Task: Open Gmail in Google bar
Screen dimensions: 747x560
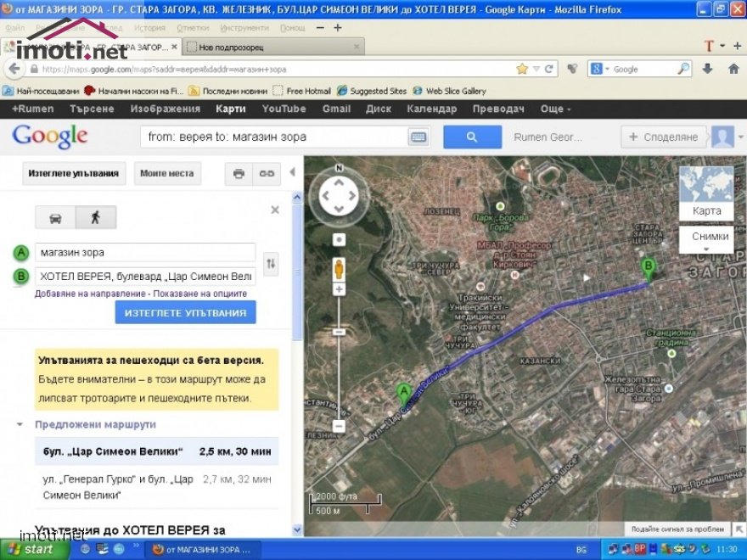Action: 336,109
